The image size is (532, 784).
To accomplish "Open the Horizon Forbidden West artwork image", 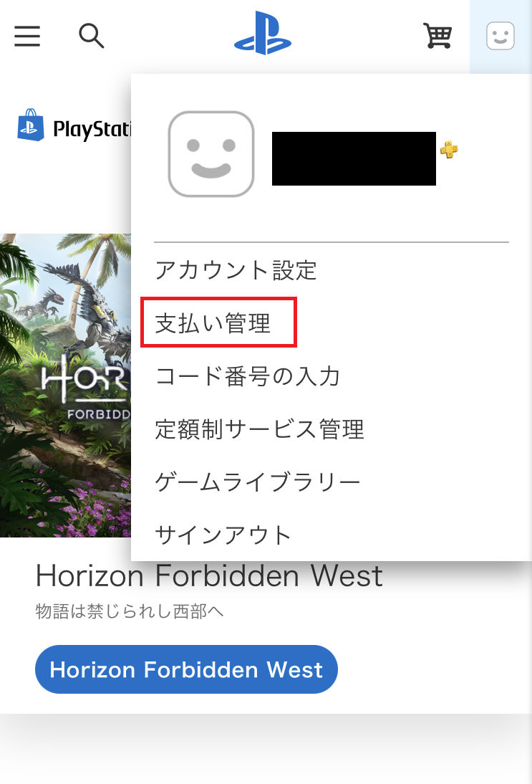I will pyautogui.click(x=65, y=386).
